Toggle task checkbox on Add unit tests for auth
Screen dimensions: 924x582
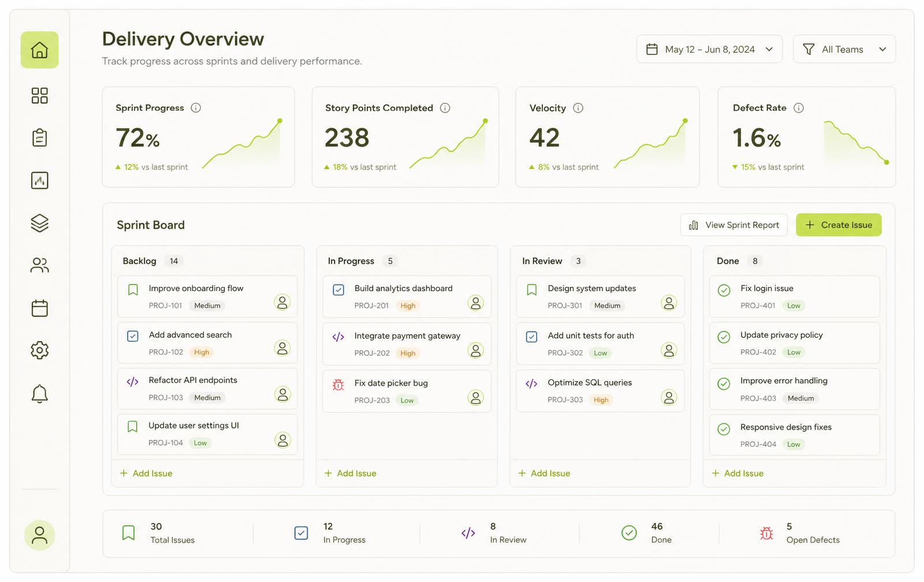(x=532, y=337)
